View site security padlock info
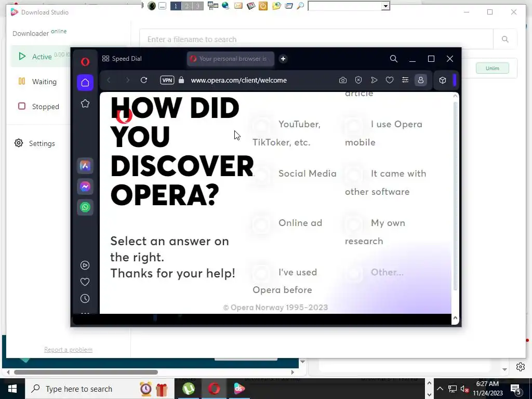Viewport: 532px width, 399px height. (x=181, y=80)
